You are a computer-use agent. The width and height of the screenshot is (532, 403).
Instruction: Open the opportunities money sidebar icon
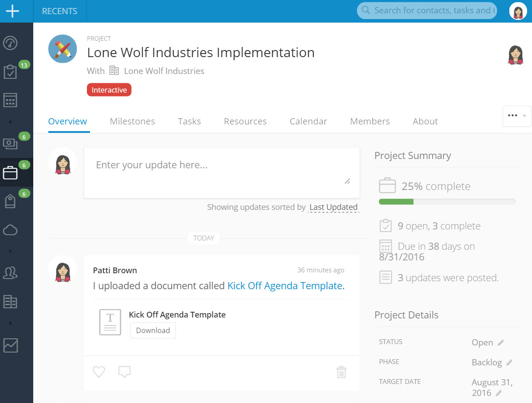coord(10,143)
